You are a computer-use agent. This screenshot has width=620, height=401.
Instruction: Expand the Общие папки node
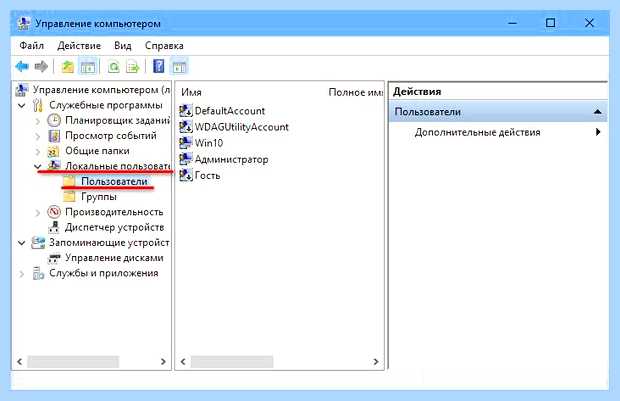tap(38, 151)
